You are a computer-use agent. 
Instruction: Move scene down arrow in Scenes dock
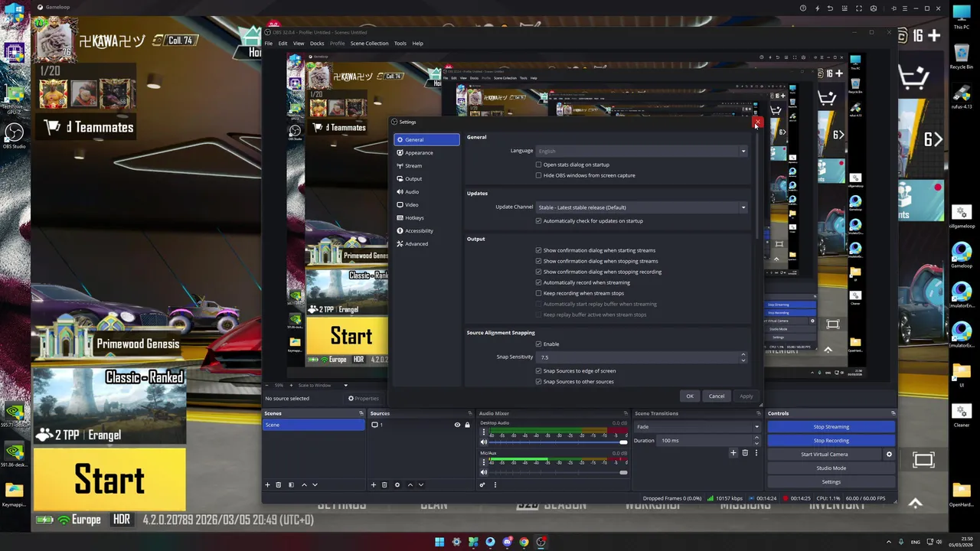coord(315,484)
